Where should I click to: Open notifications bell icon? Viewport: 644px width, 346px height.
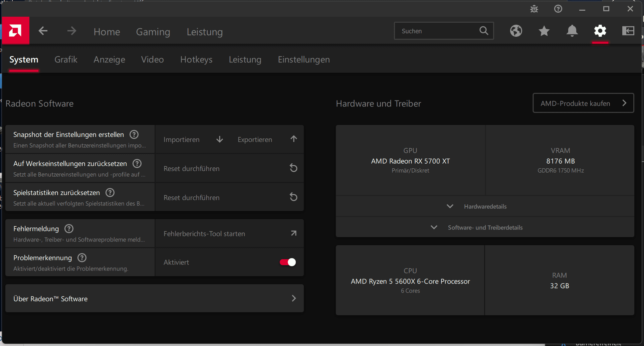(x=572, y=31)
